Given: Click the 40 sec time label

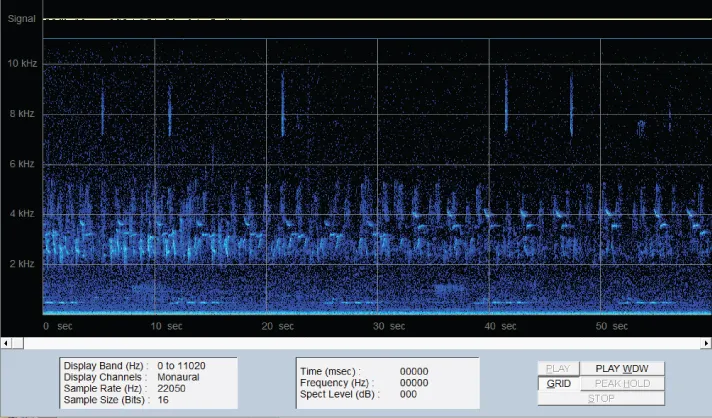Looking at the screenshot, I should tap(500, 326).
